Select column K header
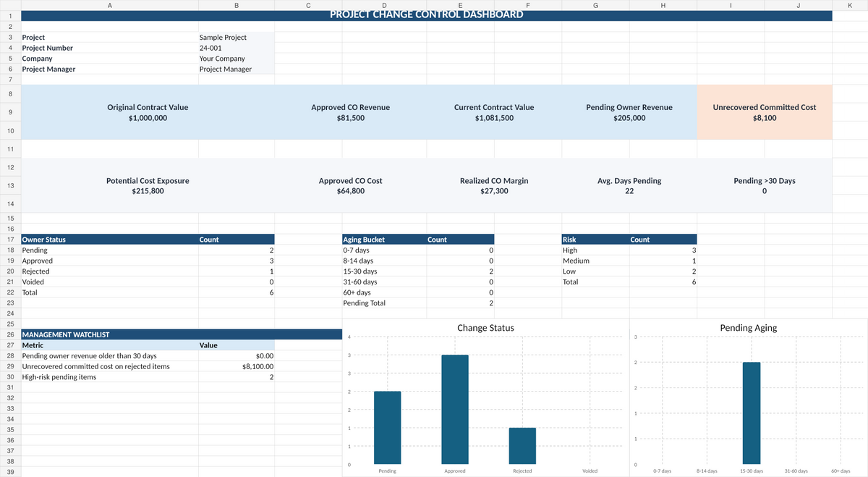The image size is (868, 477). [x=850, y=4]
